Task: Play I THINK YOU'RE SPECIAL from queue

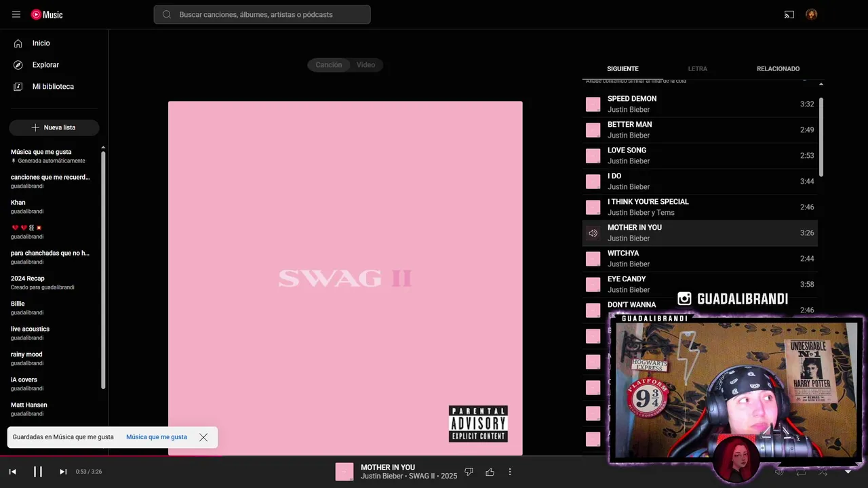Action: click(700, 207)
